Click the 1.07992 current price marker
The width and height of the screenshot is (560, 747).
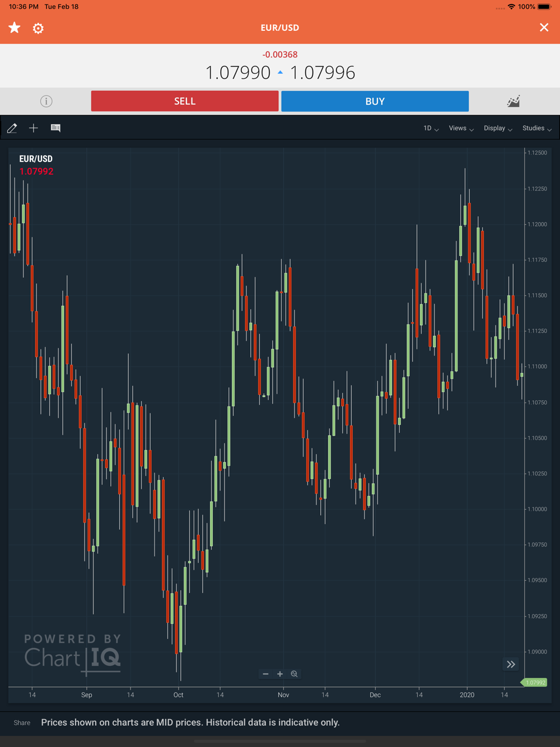pyautogui.click(x=534, y=683)
